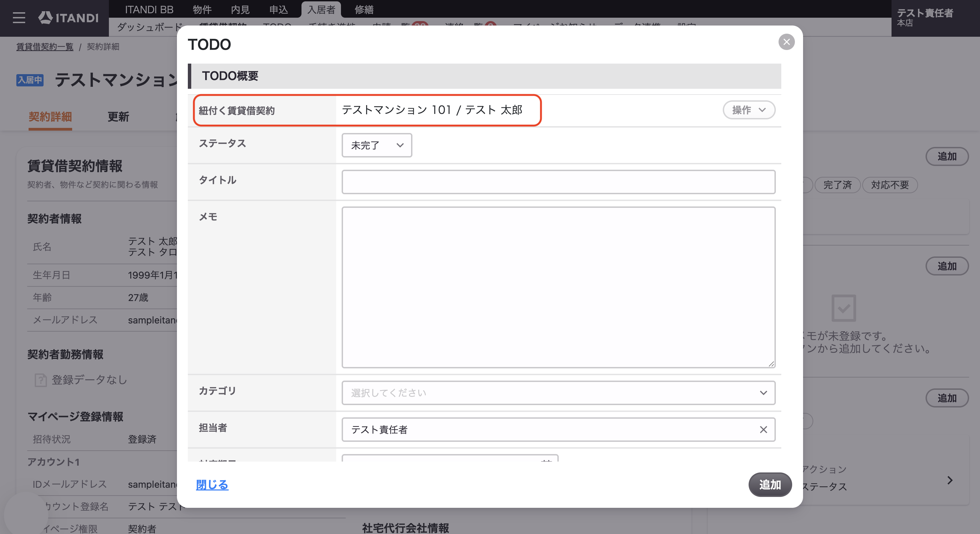Expand the カテゴリ select box
This screenshot has width=980, height=534.
558,393
